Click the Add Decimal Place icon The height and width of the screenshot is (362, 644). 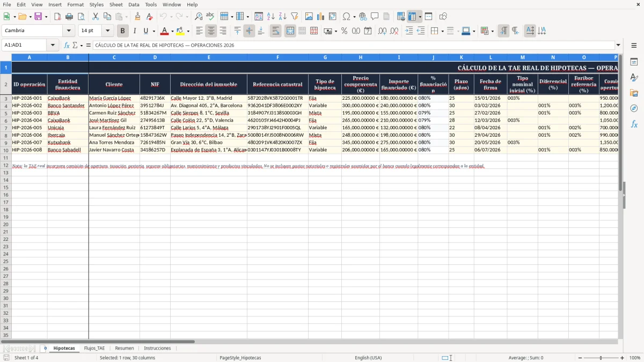(383, 31)
